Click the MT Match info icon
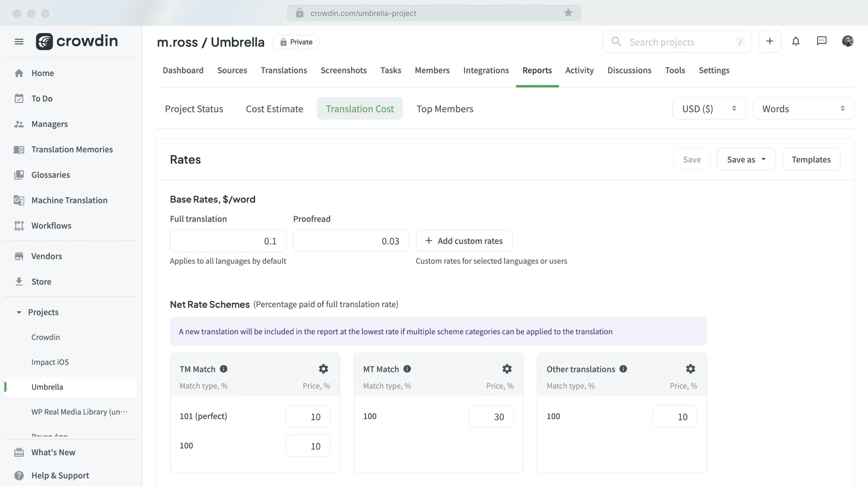 (407, 369)
